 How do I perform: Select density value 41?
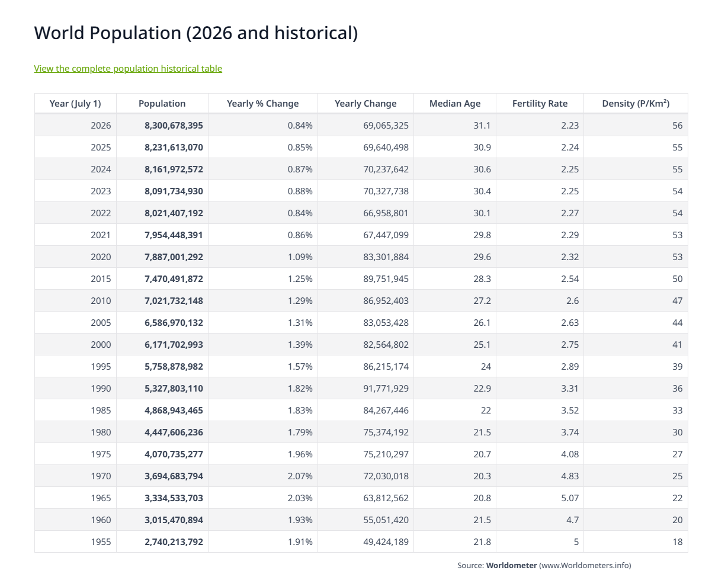click(x=677, y=344)
